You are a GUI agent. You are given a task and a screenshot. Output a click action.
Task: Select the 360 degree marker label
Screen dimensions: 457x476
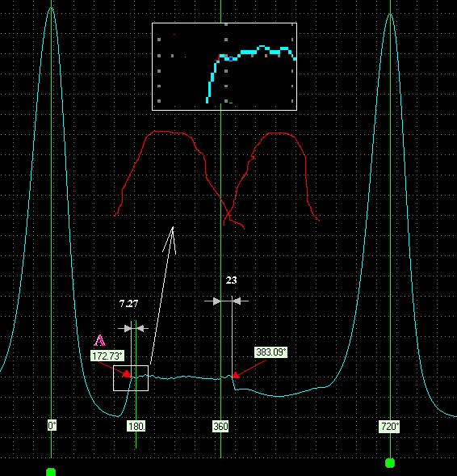coord(220,426)
